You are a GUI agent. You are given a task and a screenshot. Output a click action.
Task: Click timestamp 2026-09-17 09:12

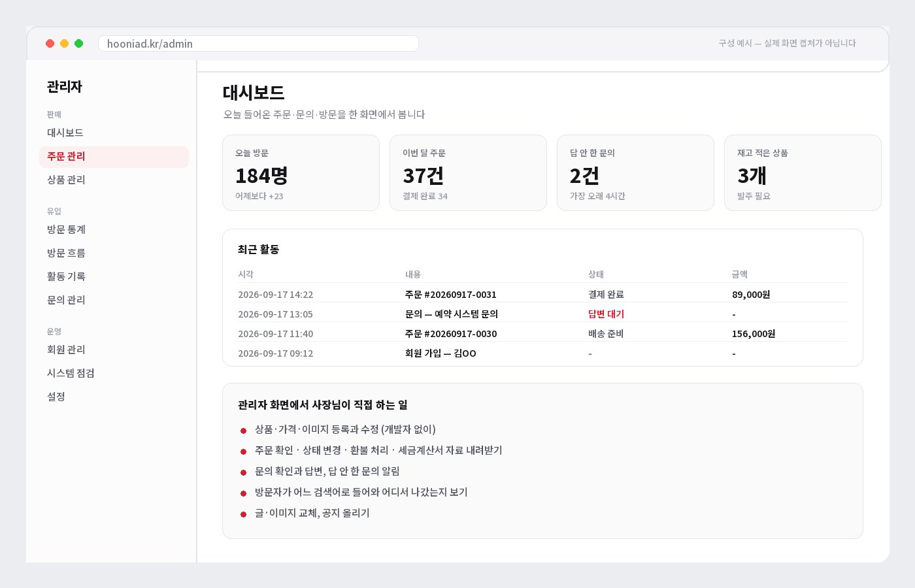275,353
